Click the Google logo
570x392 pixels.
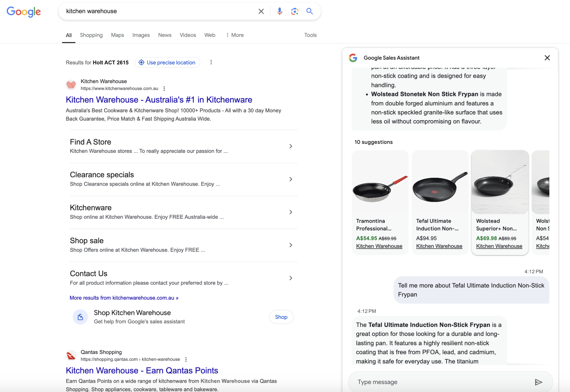point(24,12)
